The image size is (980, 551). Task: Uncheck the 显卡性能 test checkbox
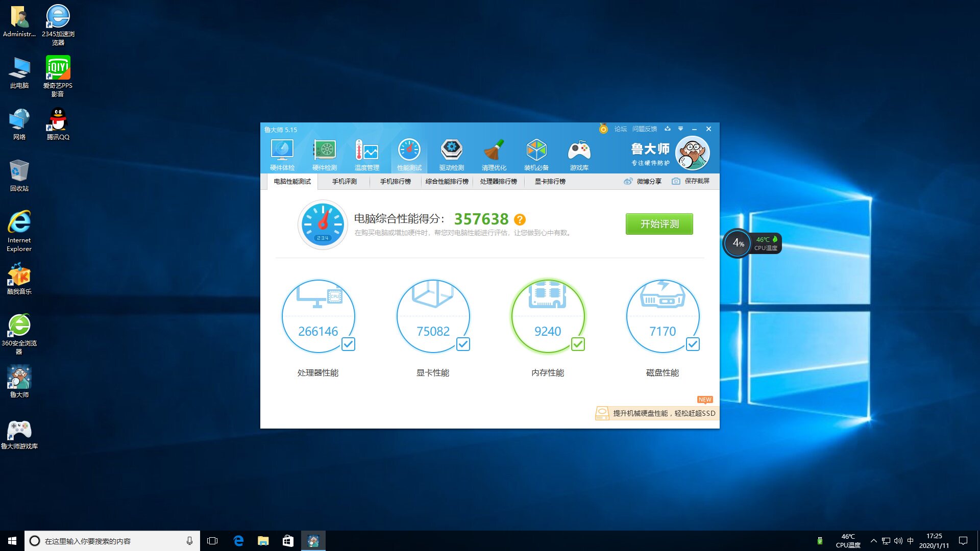tap(463, 344)
